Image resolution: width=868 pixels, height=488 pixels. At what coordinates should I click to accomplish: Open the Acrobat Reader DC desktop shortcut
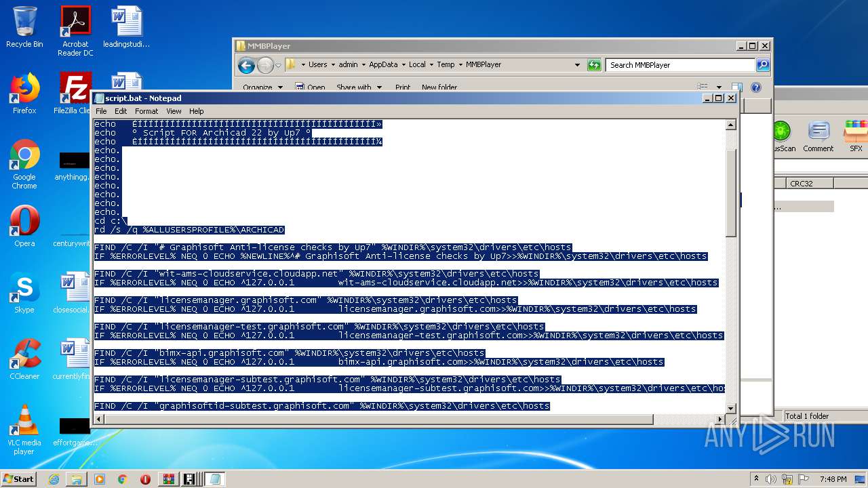pyautogui.click(x=75, y=30)
